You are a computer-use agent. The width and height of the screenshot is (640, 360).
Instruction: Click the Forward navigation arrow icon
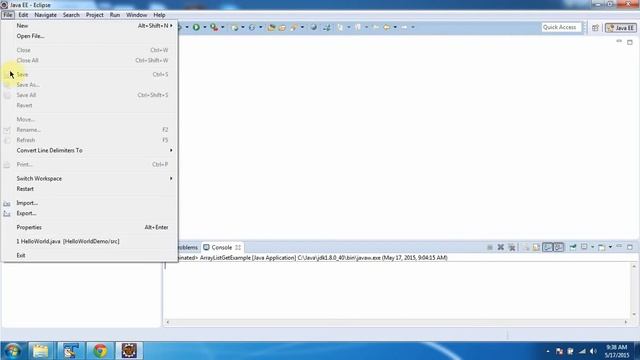tap(404, 27)
